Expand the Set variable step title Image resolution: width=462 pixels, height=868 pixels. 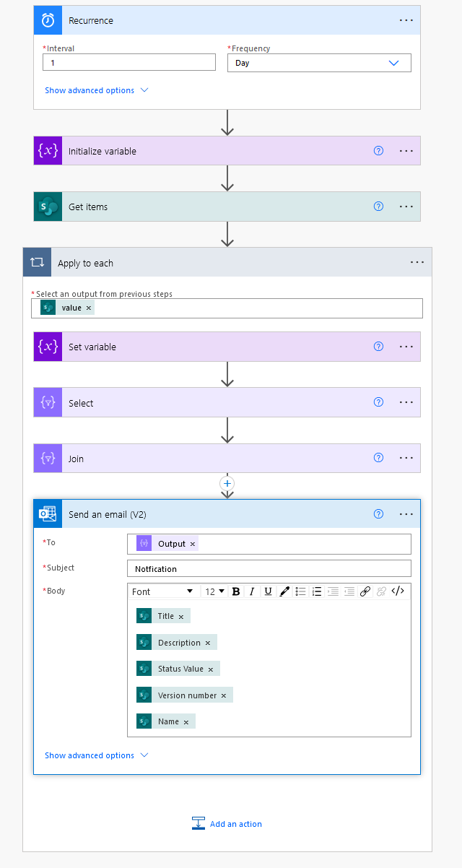(x=92, y=347)
